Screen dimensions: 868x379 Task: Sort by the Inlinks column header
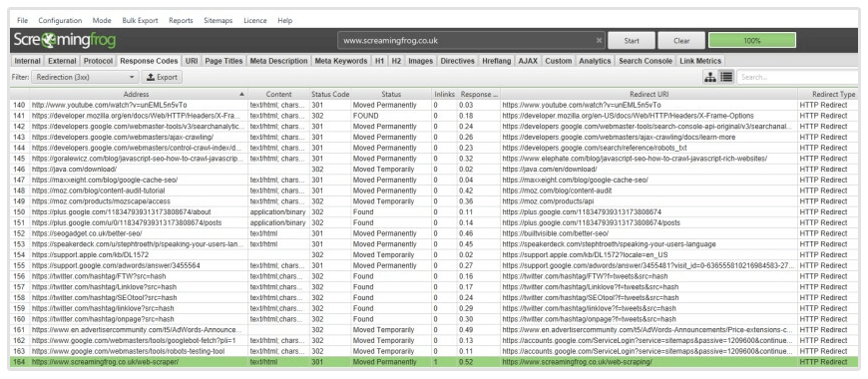tap(445, 94)
